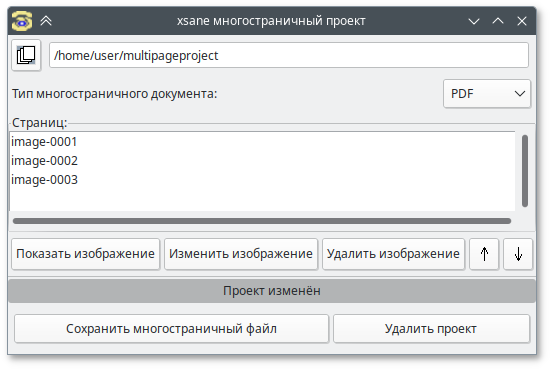This screenshot has height=369, width=550.
Task: Minimize the xsane project window
Action: pos(474,21)
